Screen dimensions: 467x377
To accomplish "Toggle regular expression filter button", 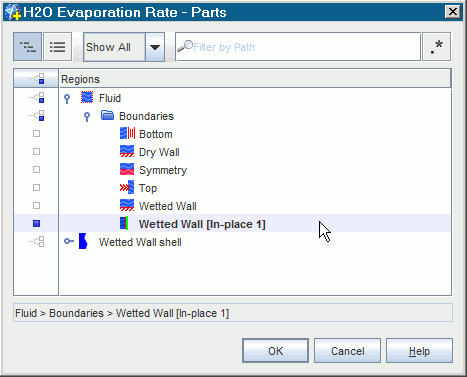I will click(436, 47).
